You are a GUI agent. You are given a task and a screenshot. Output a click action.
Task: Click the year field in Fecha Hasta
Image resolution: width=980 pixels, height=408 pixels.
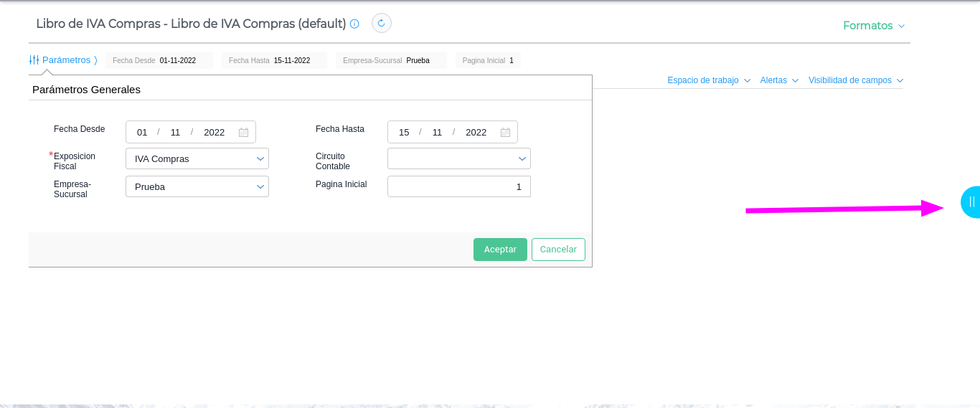tap(476, 133)
